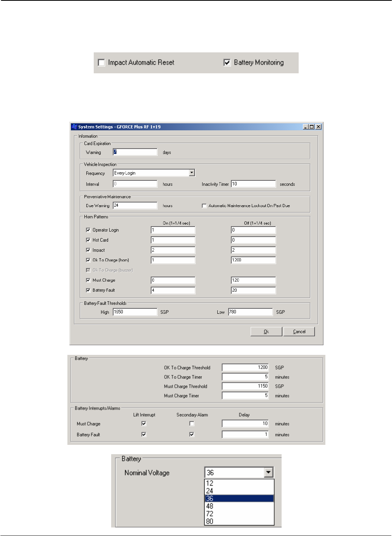Maximize the System Settings window
Image resolution: width=392 pixels, height=536 pixels.
pos(311,127)
